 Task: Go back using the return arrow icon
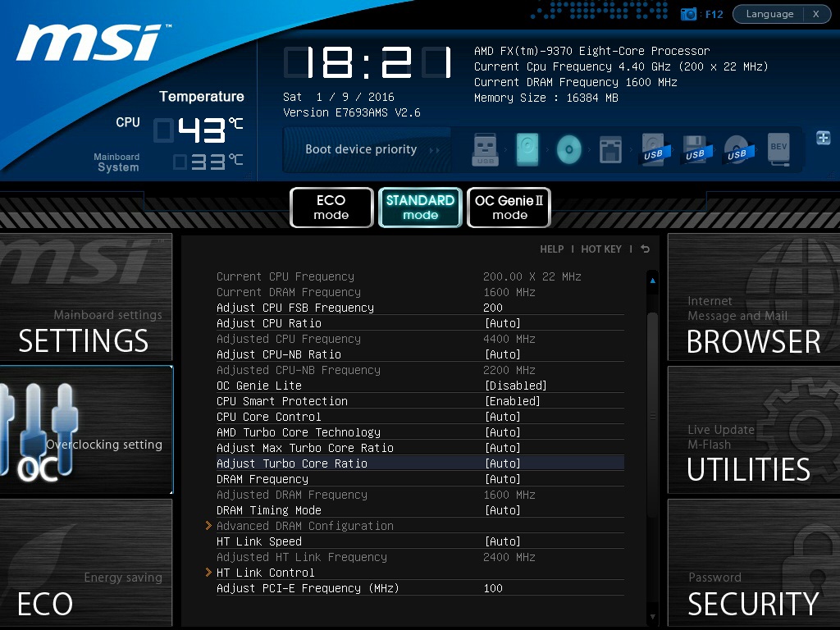646,249
